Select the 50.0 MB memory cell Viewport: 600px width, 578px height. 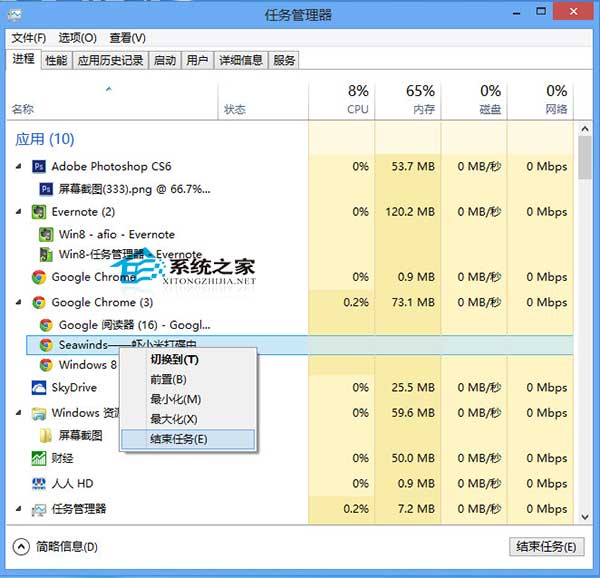(413, 458)
